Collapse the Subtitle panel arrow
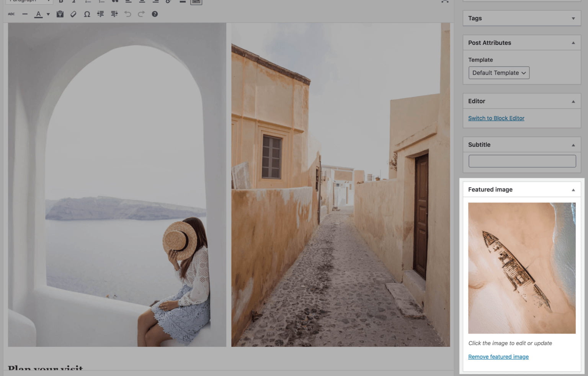 click(573, 145)
